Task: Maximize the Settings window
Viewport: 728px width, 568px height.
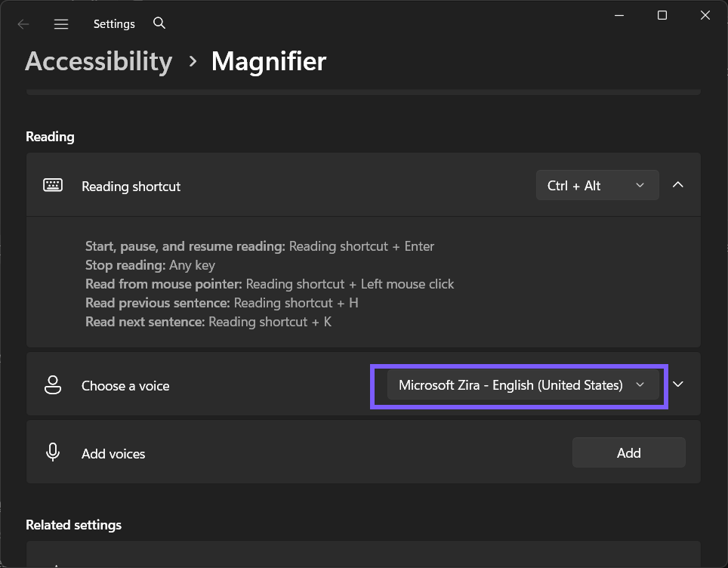Action: [x=662, y=15]
